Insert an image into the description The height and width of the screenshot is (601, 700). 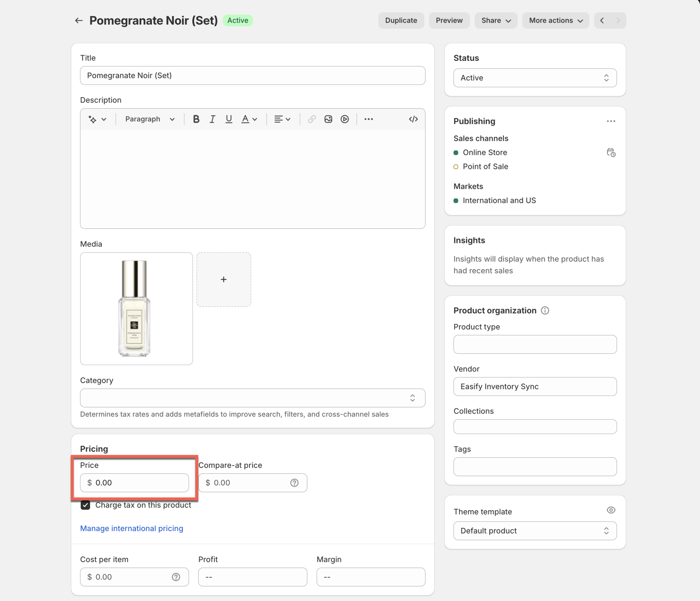click(328, 119)
